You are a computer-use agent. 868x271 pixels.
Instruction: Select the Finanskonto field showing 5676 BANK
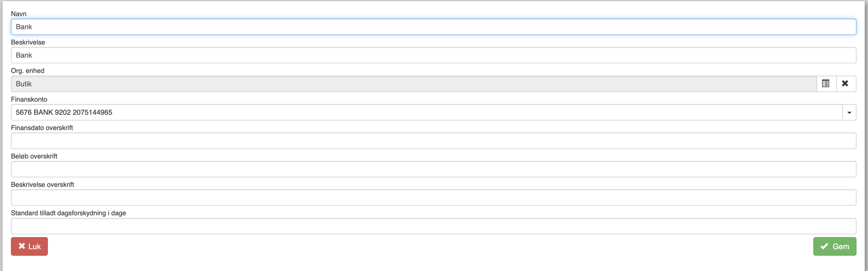[427, 112]
